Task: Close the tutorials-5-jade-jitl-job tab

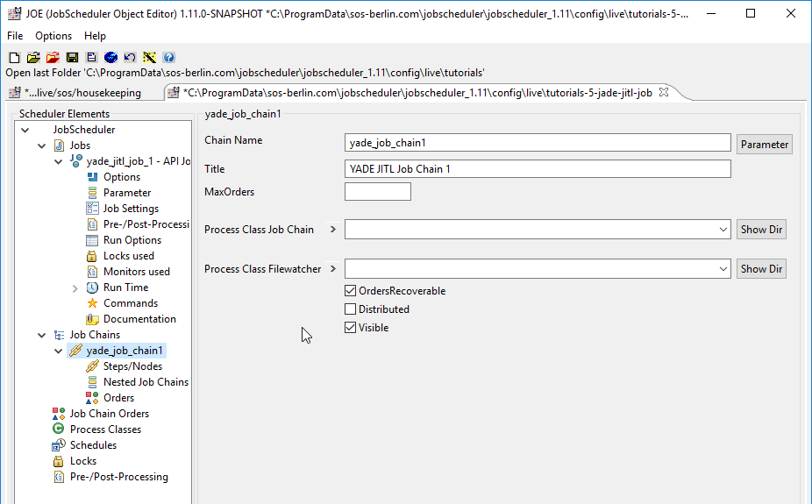Action: coord(664,92)
